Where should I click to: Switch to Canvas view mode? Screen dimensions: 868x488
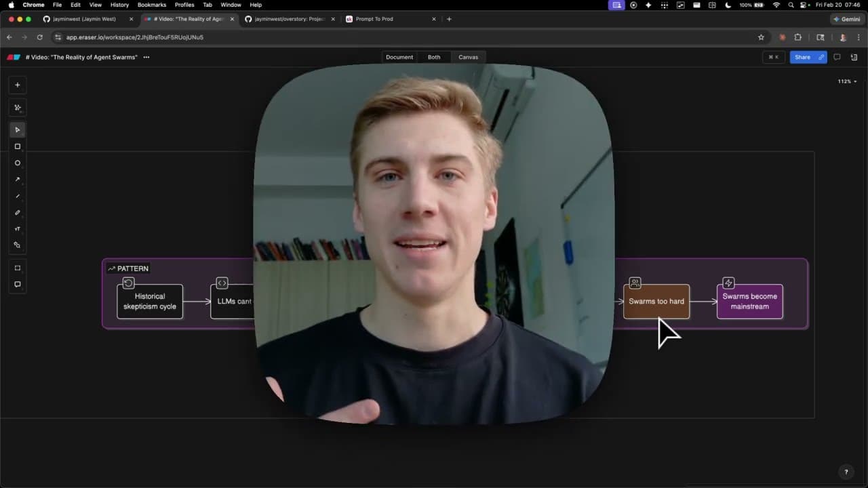pos(468,58)
